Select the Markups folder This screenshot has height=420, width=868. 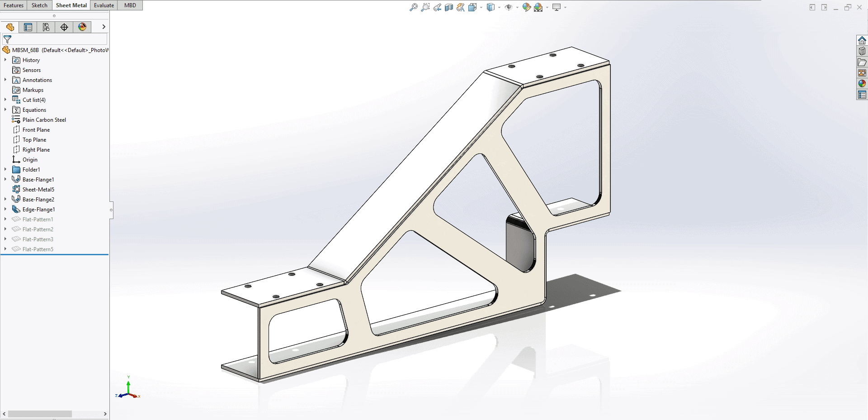point(28,90)
